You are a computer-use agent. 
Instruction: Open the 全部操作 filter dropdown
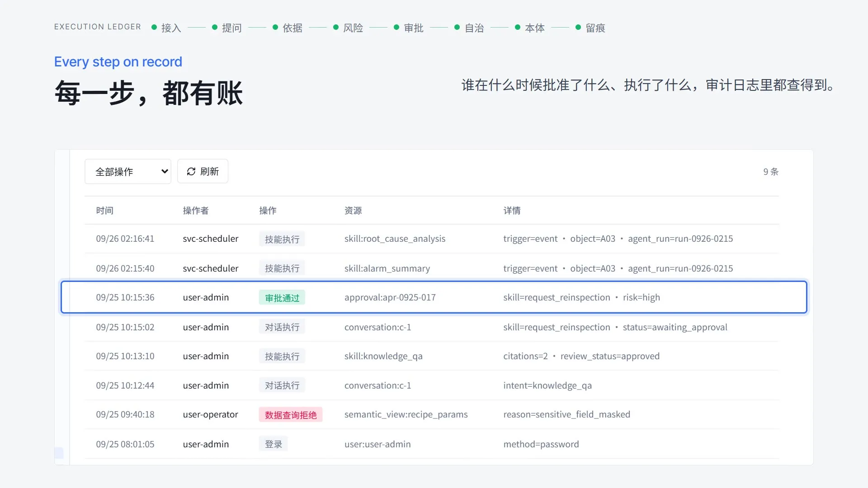pyautogui.click(x=128, y=171)
